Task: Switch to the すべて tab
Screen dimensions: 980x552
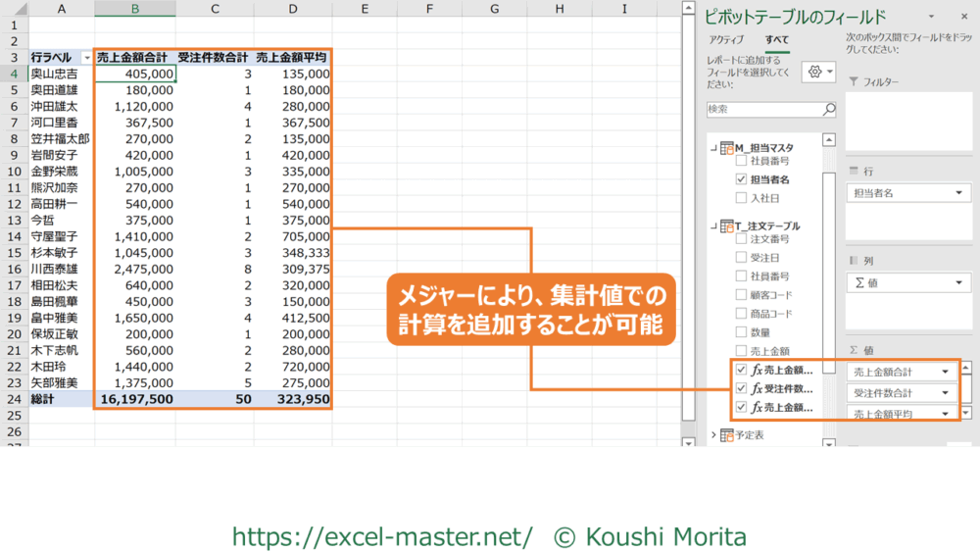Action: click(777, 40)
